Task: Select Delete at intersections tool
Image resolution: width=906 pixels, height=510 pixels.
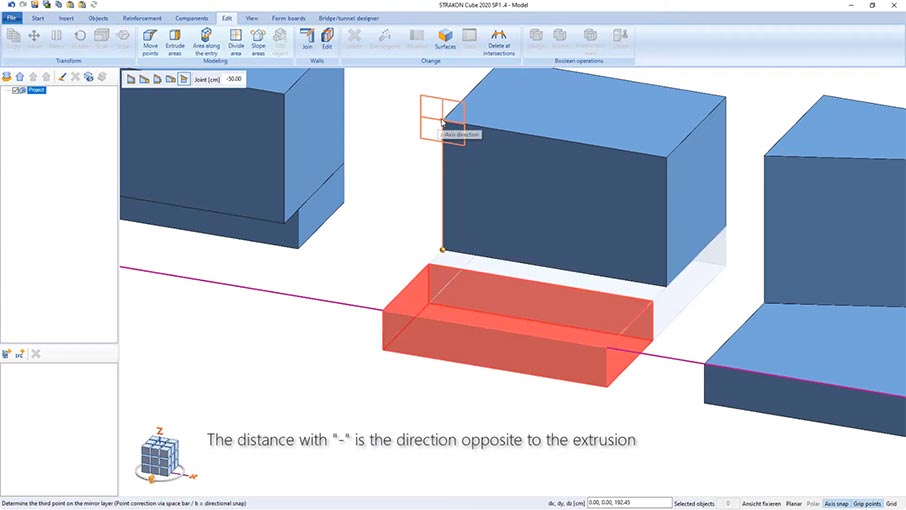Action: [x=499, y=42]
